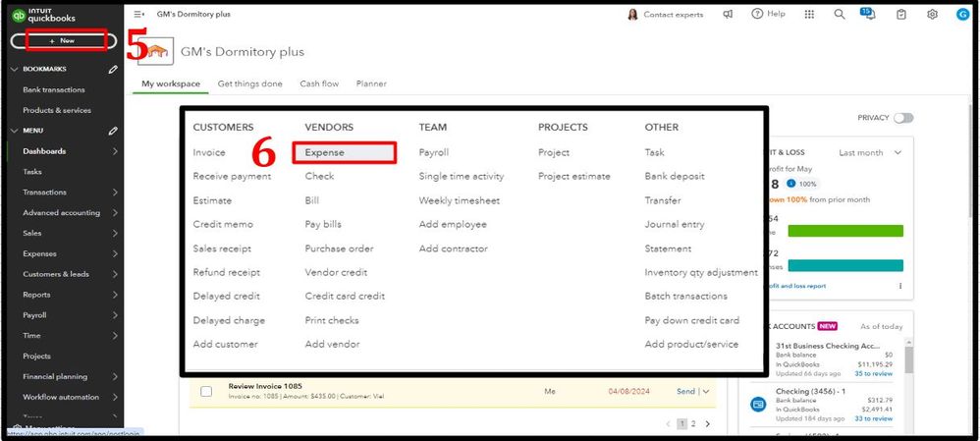Open the settings gear icon
The width and height of the screenshot is (980, 441).
[932, 14]
